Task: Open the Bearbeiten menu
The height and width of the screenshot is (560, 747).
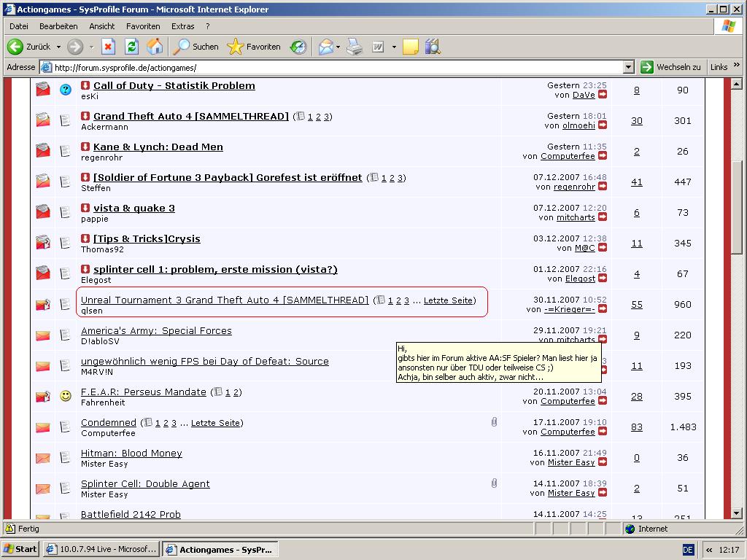Action: point(58,26)
